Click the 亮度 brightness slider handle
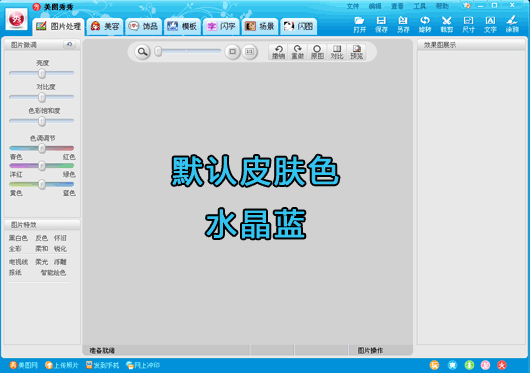Screen dimensions: 530x373 click(42, 73)
